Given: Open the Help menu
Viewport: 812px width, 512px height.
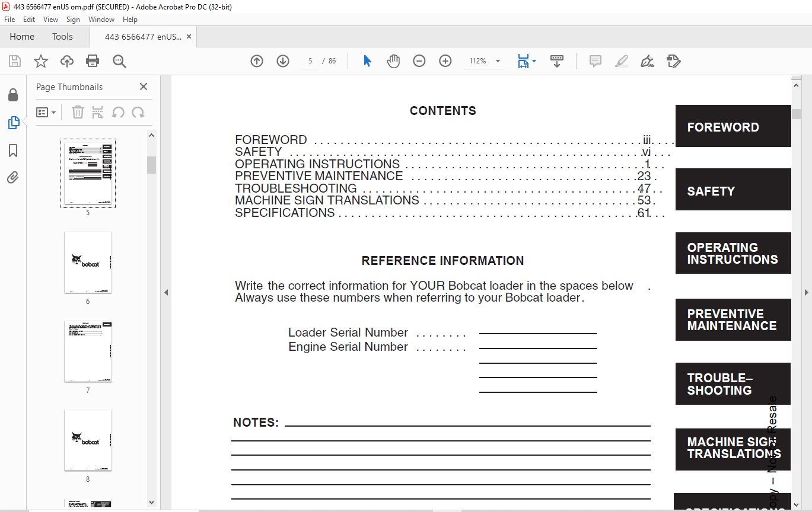Looking at the screenshot, I should 130,20.
